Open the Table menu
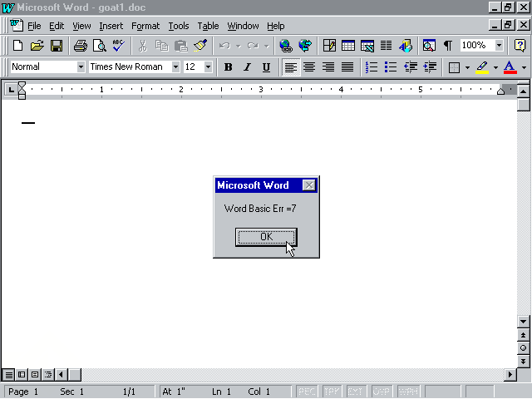Image resolution: width=532 pixels, height=399 pixels. point(208,26)
